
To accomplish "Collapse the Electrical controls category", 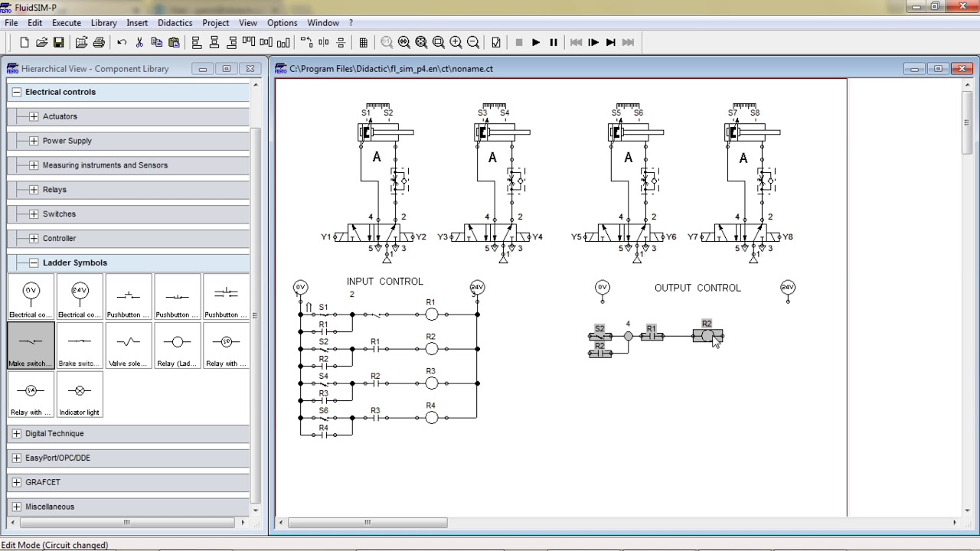I will click(x=17, y=92).
